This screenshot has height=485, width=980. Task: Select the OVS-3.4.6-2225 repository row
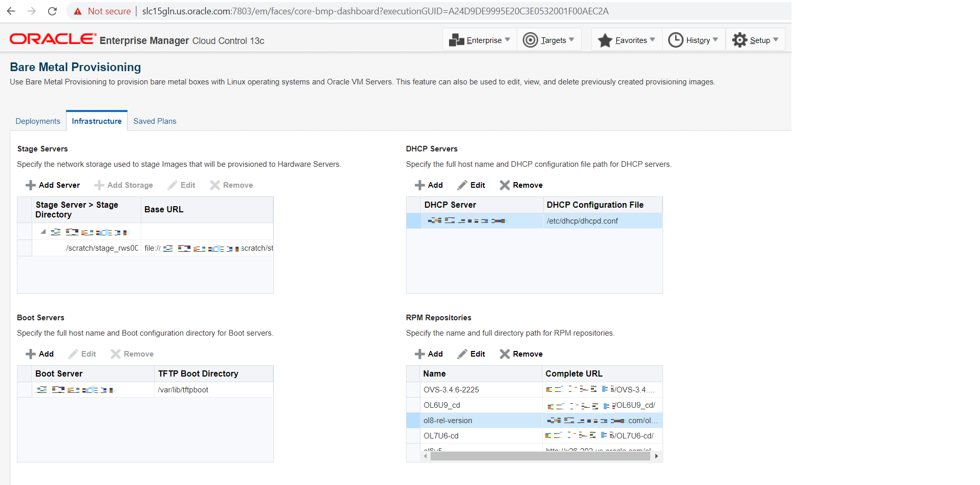(x=535, y=390)
